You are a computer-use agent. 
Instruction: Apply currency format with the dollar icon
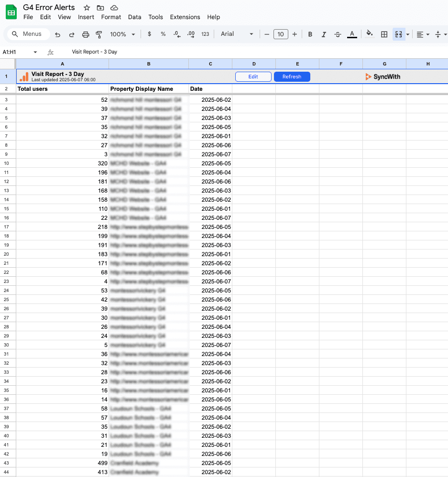(149, 34)
